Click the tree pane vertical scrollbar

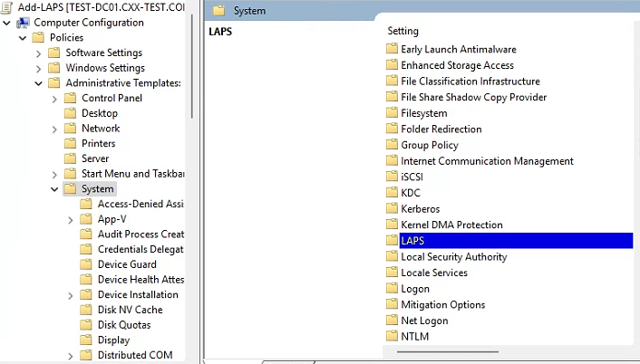click(x=191, y=72)
